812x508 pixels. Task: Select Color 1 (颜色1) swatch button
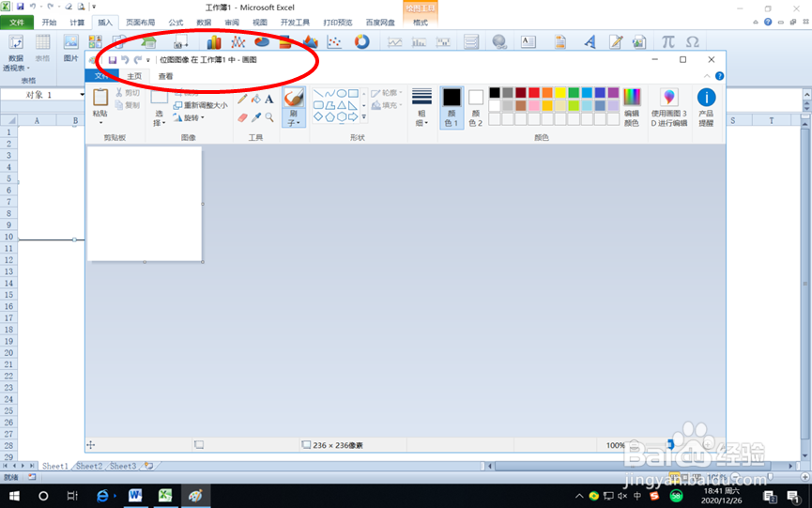point(452,108)
